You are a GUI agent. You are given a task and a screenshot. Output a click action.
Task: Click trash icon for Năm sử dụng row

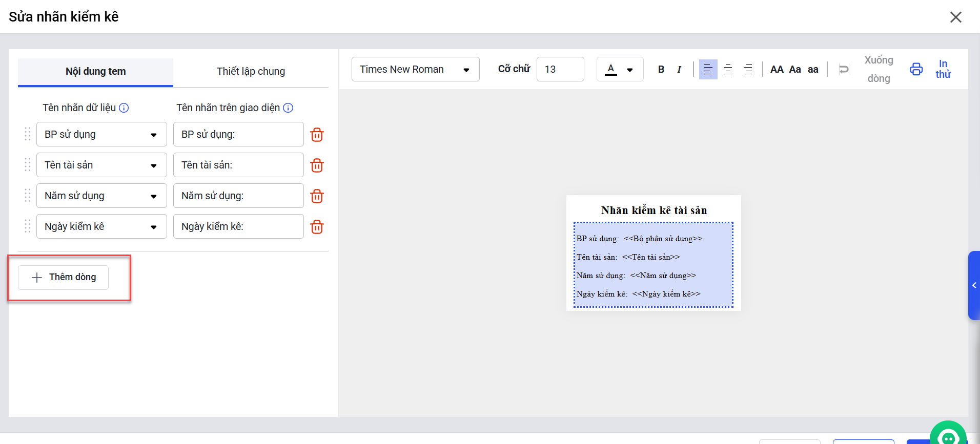(317, 196)
